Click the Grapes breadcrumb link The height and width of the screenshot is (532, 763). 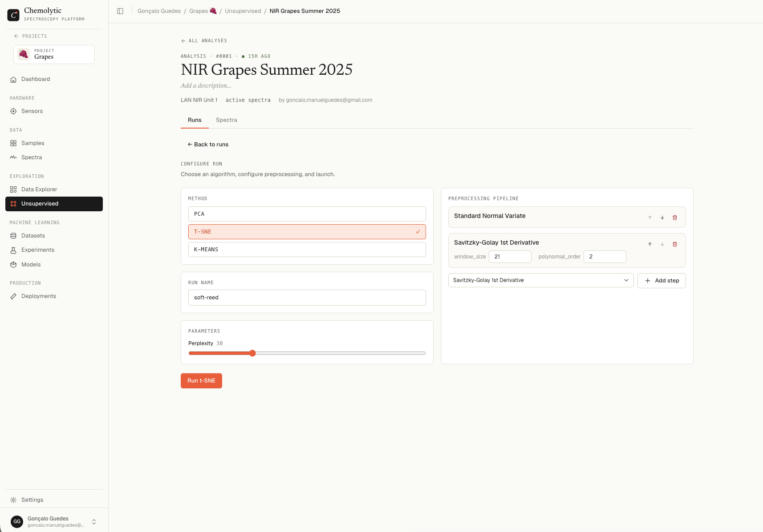tap(203, 11)
